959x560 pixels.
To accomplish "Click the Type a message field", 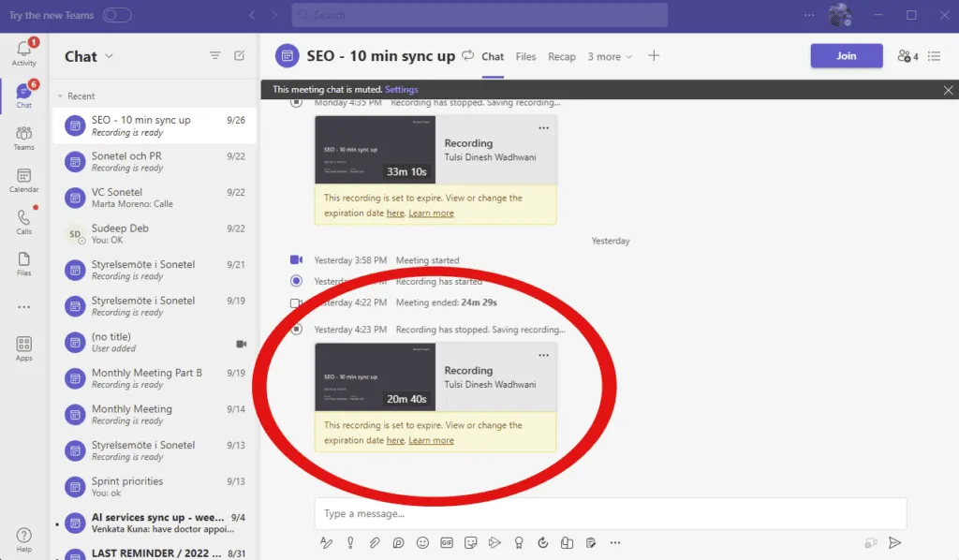I will pos(609,513).
